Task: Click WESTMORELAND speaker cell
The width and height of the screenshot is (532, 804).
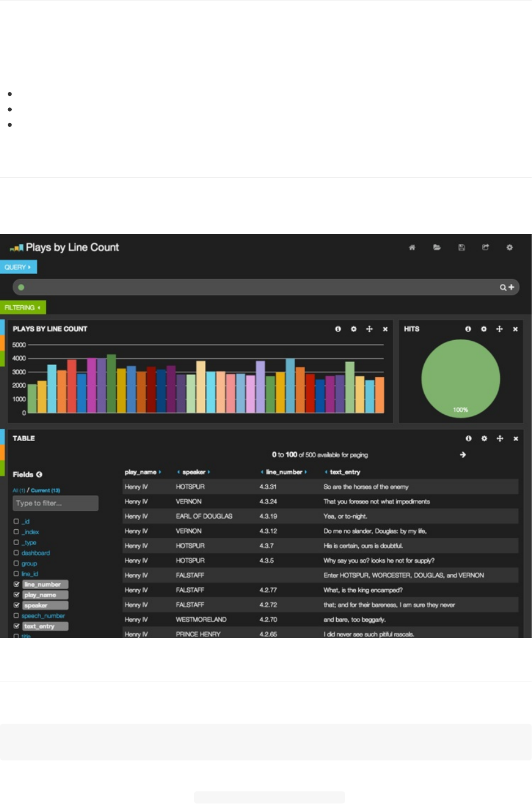Action: click(201, 620)
